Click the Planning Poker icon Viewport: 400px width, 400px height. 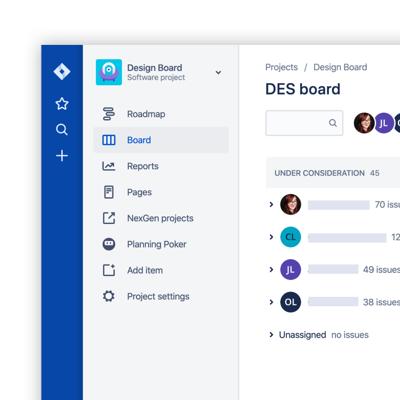(x=109, y=244)
